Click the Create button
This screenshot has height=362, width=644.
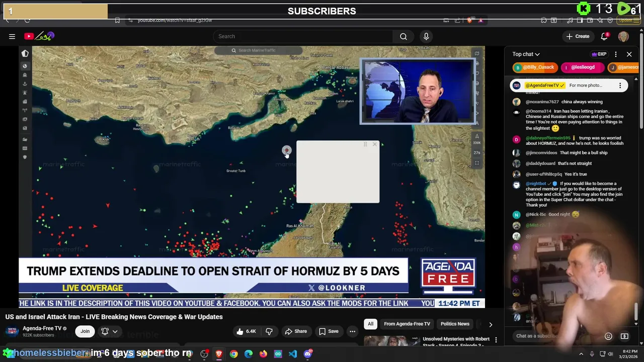pyautogui.click(x=578, y=36)
